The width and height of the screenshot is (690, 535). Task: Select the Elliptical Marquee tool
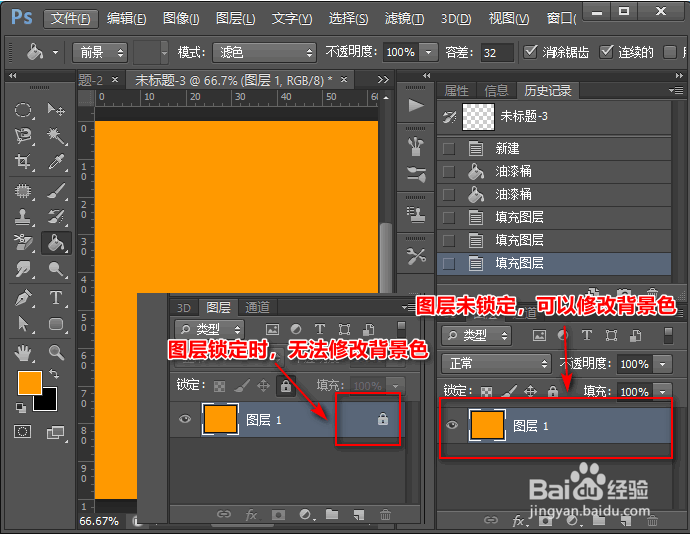click(23, 110)
